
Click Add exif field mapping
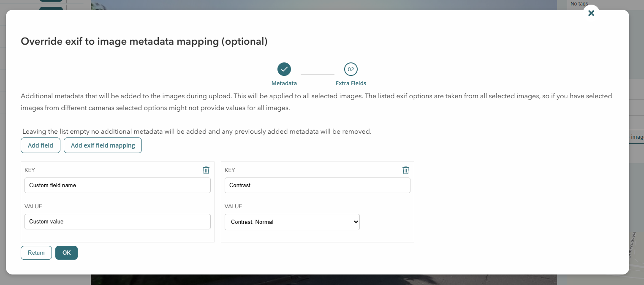pos(103,145)
